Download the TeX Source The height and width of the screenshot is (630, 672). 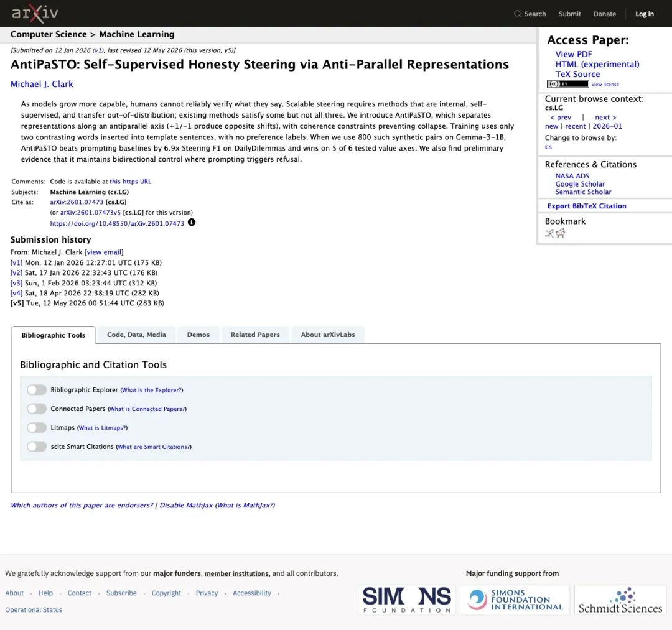point(577,74)
